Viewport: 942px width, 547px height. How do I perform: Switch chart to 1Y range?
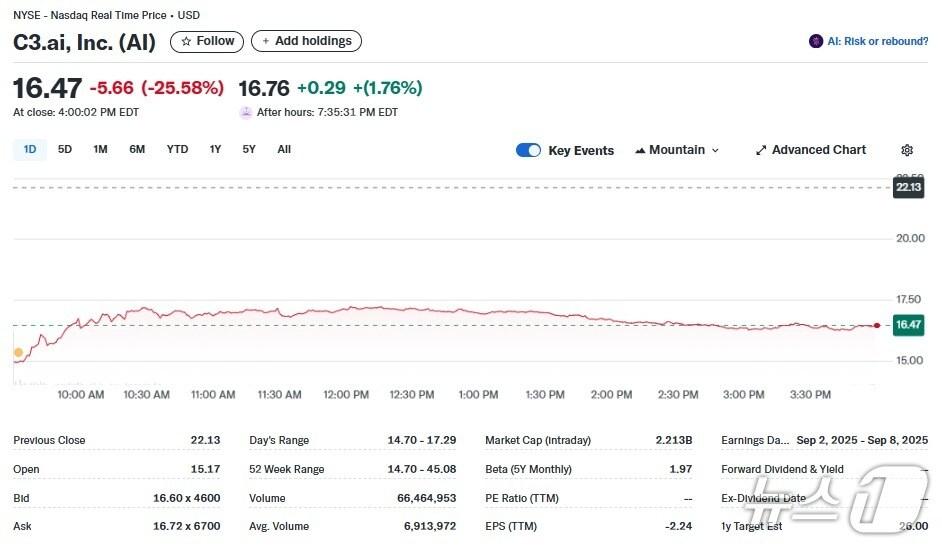pos(215,149)
